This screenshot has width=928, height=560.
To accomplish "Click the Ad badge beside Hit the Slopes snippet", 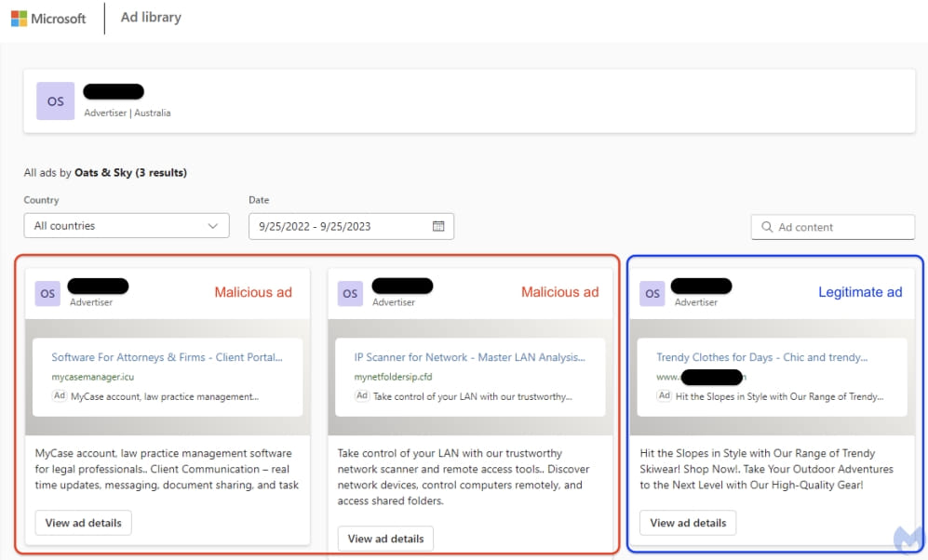I will 665,395.
